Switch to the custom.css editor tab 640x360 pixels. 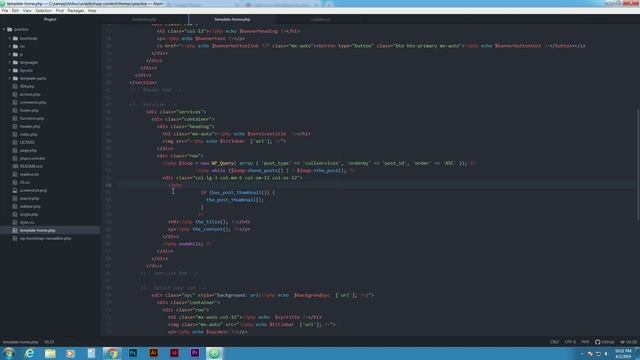[x=320, y=19]
